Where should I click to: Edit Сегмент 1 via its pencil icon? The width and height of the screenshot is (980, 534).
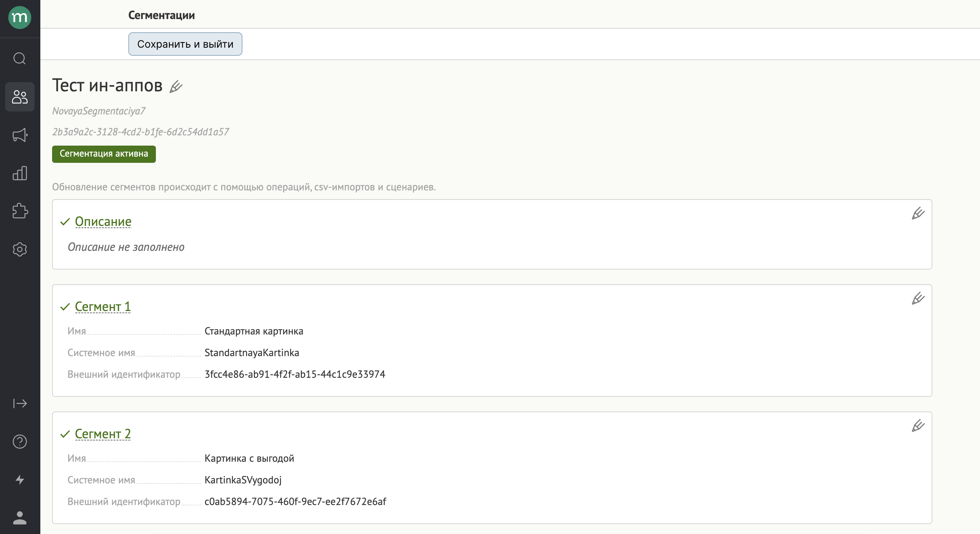tap(918, 299)
